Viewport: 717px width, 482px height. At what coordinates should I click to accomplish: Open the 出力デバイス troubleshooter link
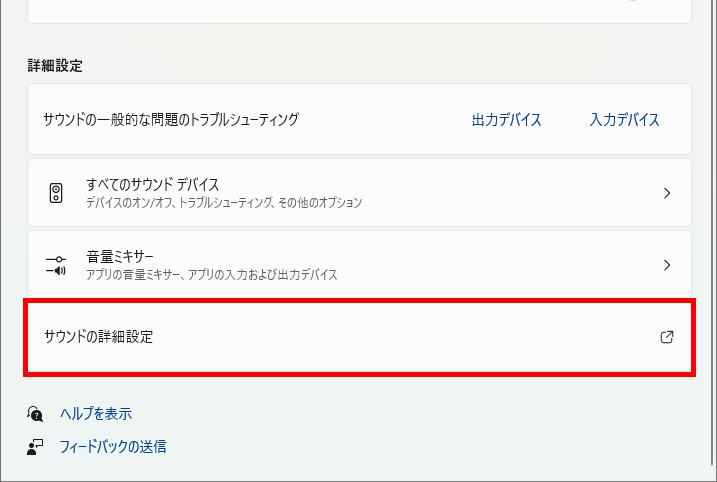coord(506,120)
